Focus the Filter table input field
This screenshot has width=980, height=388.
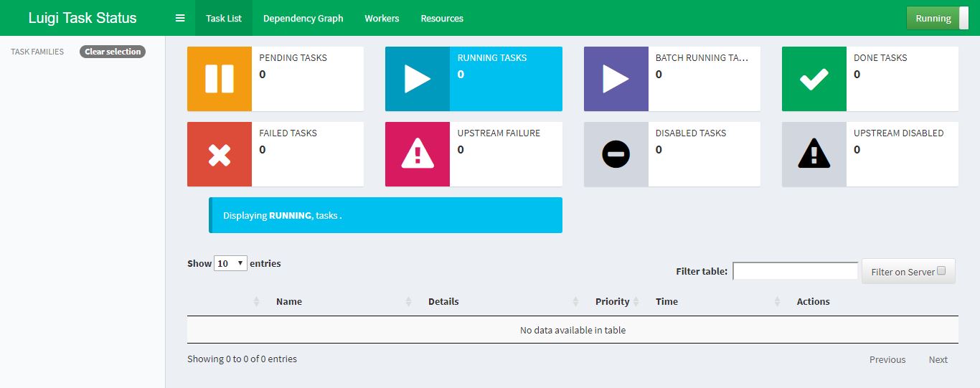(x=795, y=271)
